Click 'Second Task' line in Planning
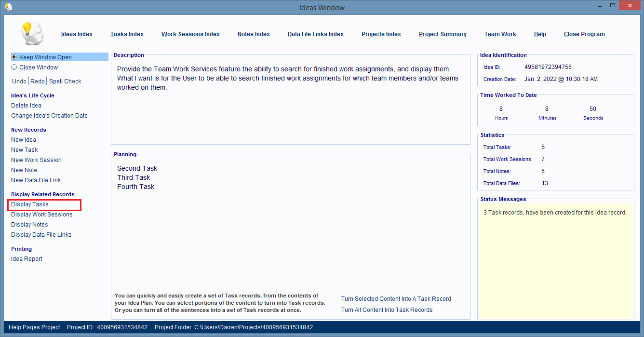This screenshot has width=644, height=337. [137, 168]
